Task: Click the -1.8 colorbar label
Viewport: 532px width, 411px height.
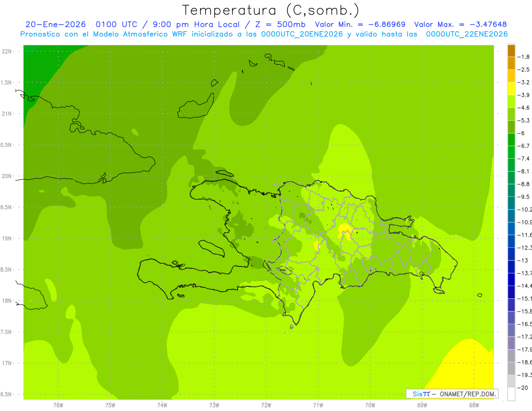Action: (x=524, y=57)
